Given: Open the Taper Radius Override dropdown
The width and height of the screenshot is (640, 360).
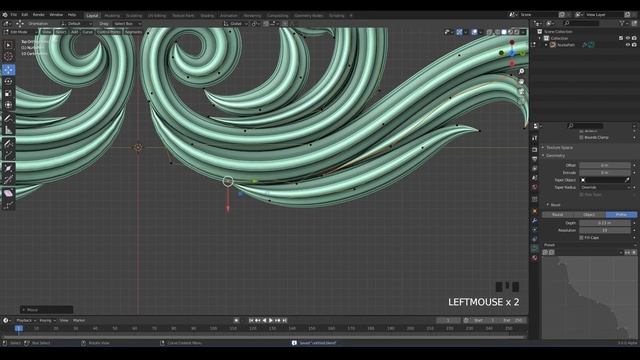Looking at the screenshot, I should pos(604,187).
